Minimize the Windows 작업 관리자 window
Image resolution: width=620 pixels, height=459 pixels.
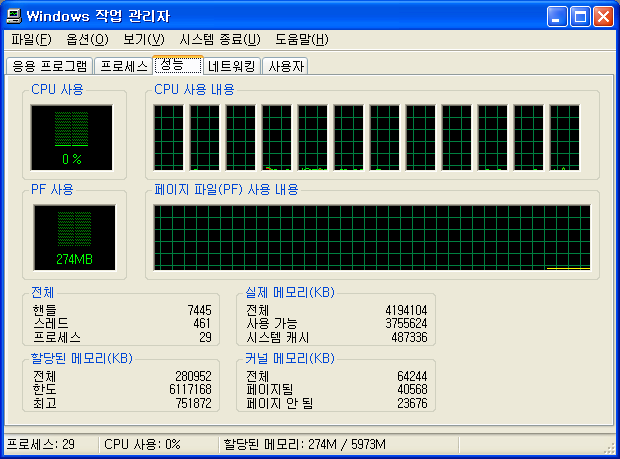557,17
